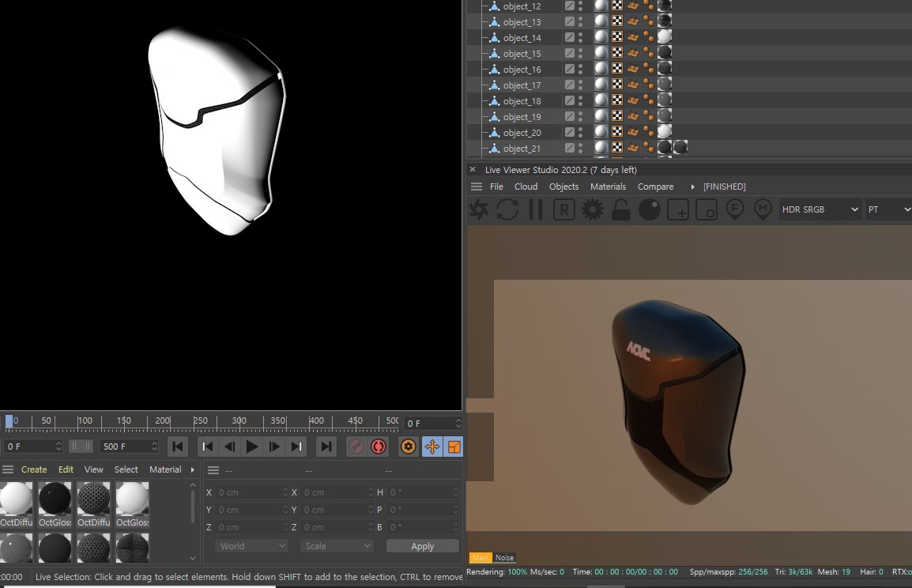The image size is (912, 588).
Task: Step forward one frame
Action: [274, 447]
